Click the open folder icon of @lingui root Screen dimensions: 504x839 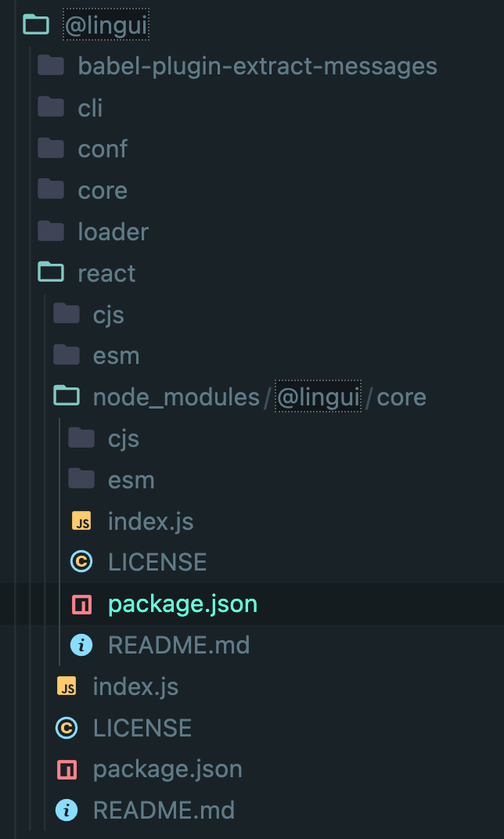tap(34, 24)
